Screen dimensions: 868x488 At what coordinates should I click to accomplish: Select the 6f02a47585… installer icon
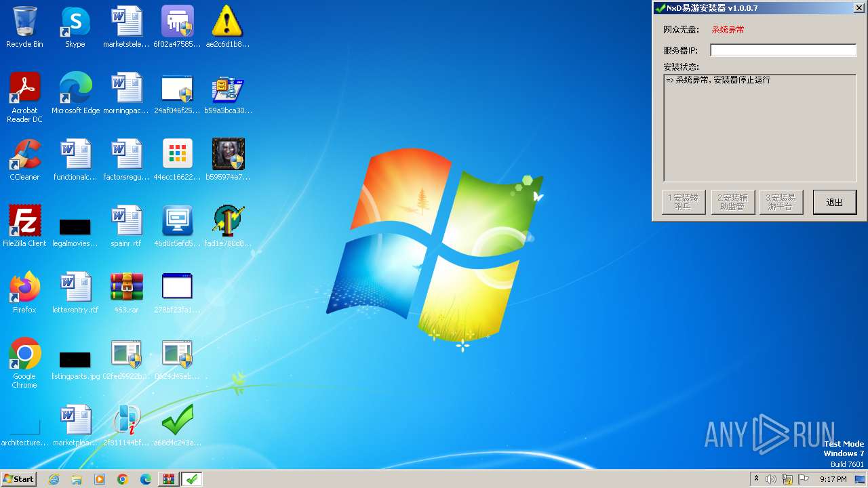pyautogui.click(x=177, y=27)
